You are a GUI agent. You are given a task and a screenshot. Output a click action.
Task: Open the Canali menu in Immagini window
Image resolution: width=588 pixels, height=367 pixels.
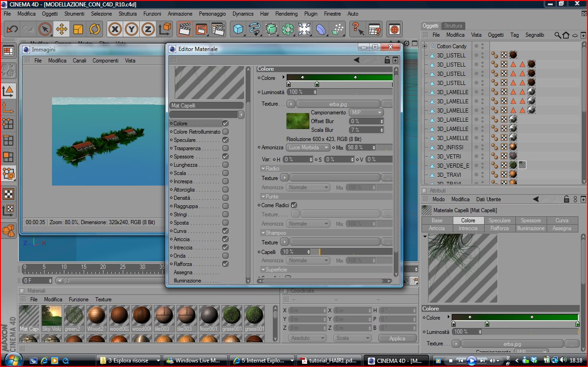pos(80,61)
